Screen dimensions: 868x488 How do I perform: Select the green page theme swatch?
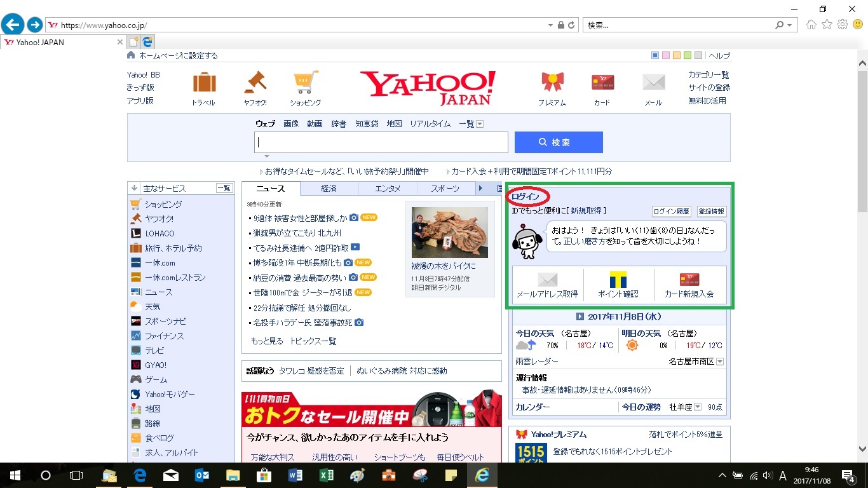(688, 55)
